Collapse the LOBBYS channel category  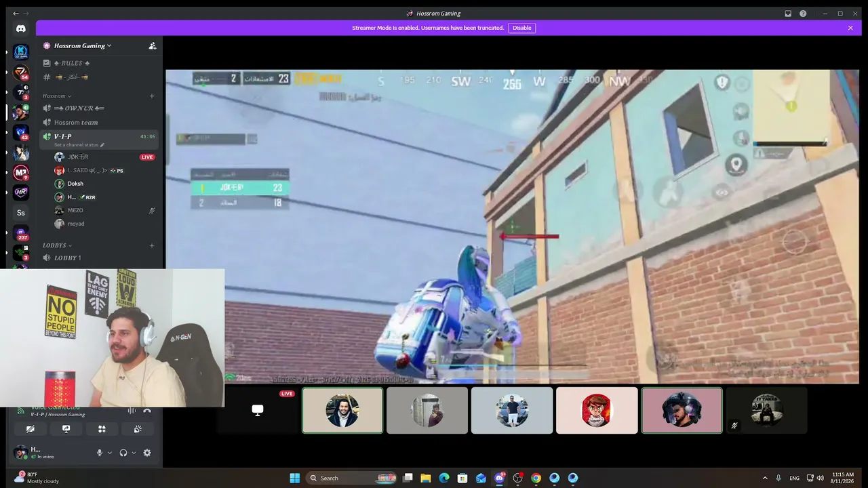pyautogui.click(x=58, y=245)
